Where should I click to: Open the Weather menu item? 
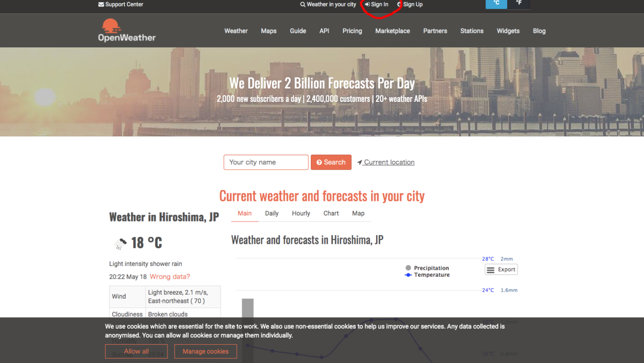tap(236, 31)
